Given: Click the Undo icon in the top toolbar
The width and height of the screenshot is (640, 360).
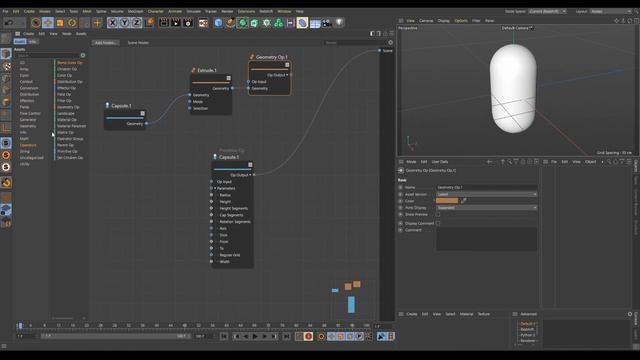Looking at the screenshot, I should pos(9,23).
